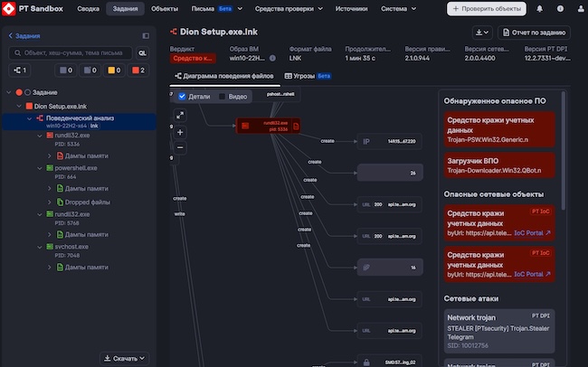Open the Network trojan SID 10012756 card
Image resolution: width=588 pixels, height=367 pixels.
[499, 332]
